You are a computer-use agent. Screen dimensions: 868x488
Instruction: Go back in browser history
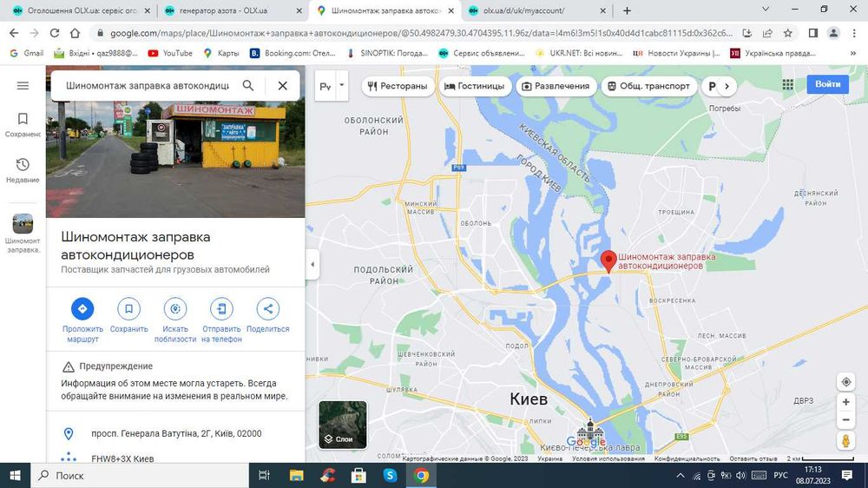pos(14,33)
